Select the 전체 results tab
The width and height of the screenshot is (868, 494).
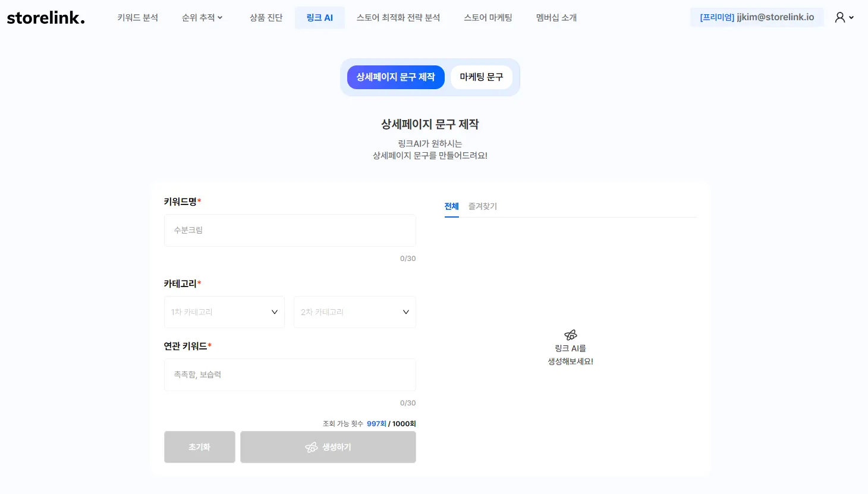coord(452,206)
